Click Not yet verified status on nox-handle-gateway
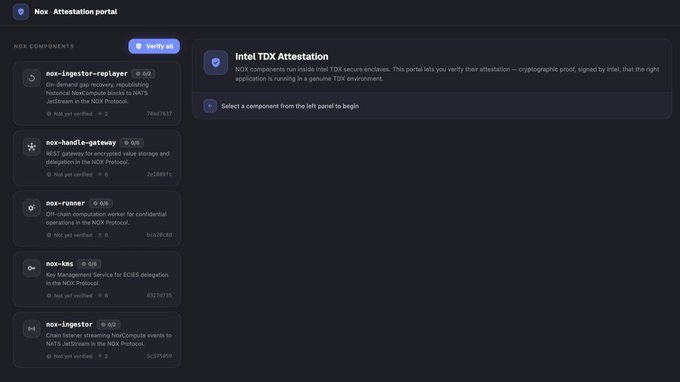The width and height of the screenshot is (680, 382). (x=69, y=174)
